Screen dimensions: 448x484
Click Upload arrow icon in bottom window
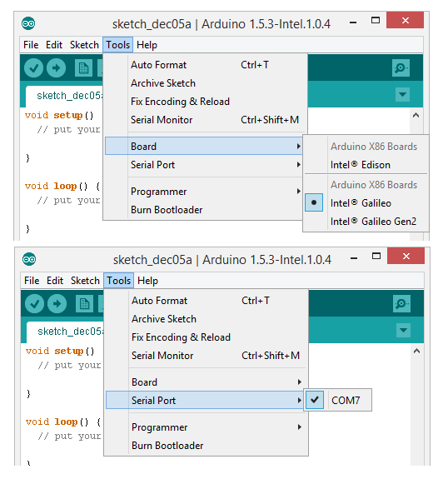(x=57, y=304)
